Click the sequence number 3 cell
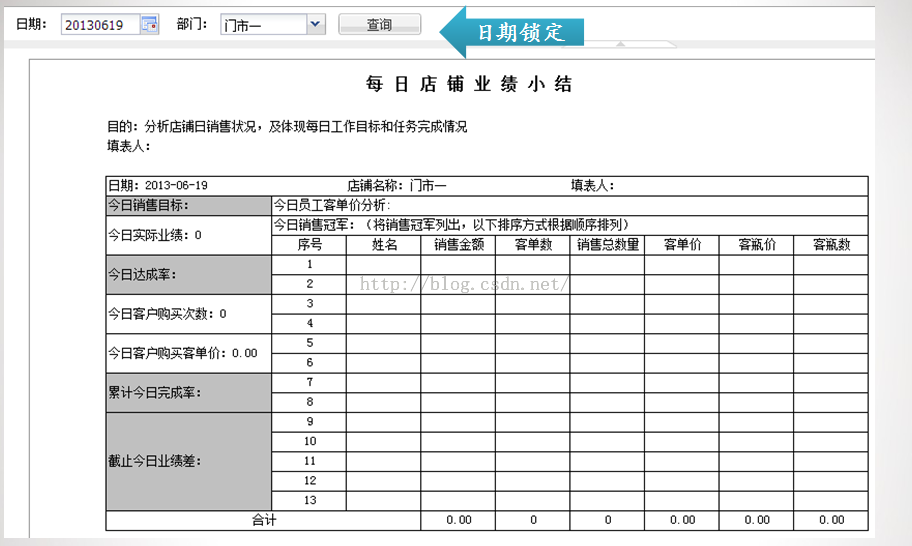The image size is (912, 546). coord(309,304)
